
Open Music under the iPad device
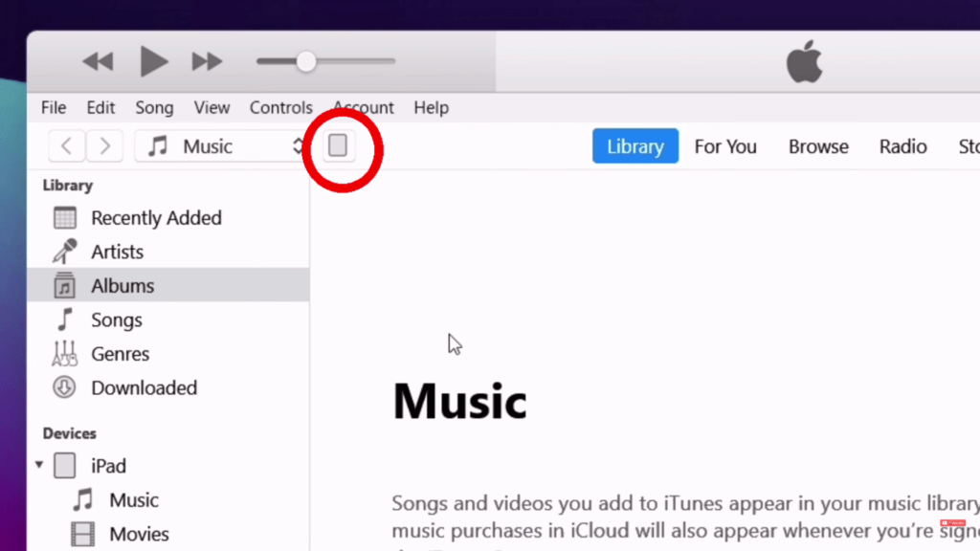[x=133, y=499]
